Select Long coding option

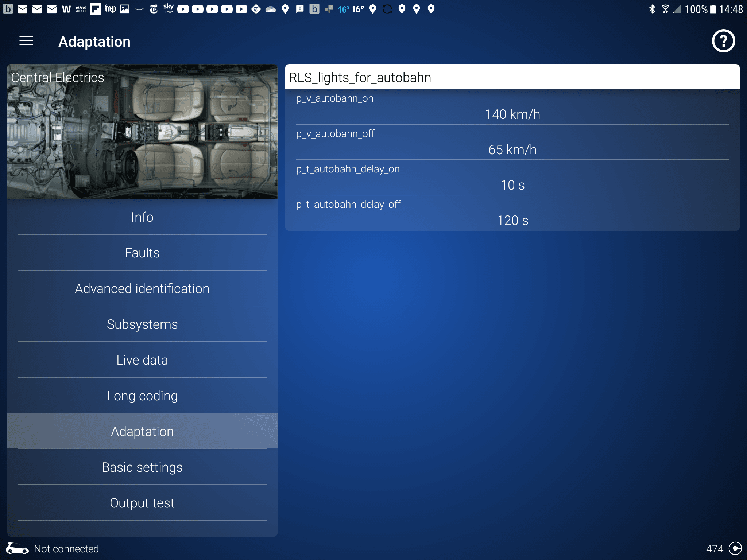(x=142, y=396)
